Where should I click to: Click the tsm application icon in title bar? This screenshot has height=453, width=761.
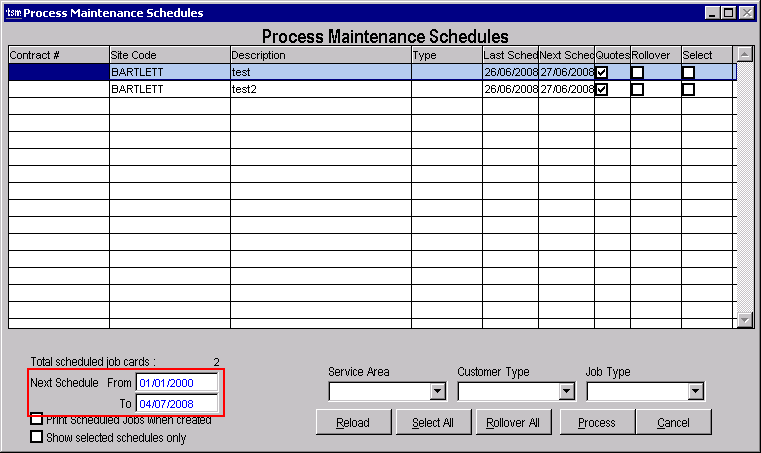click(x=13, y=13)
